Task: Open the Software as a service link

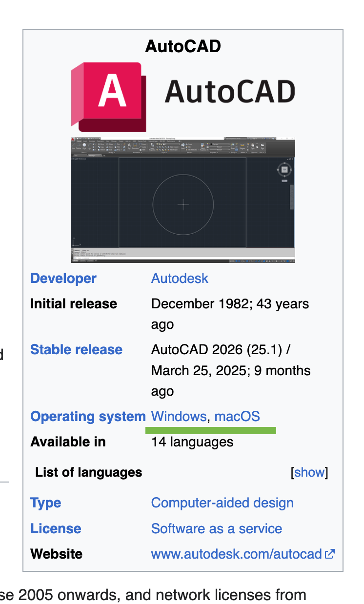Action: (x=217, y=529)
